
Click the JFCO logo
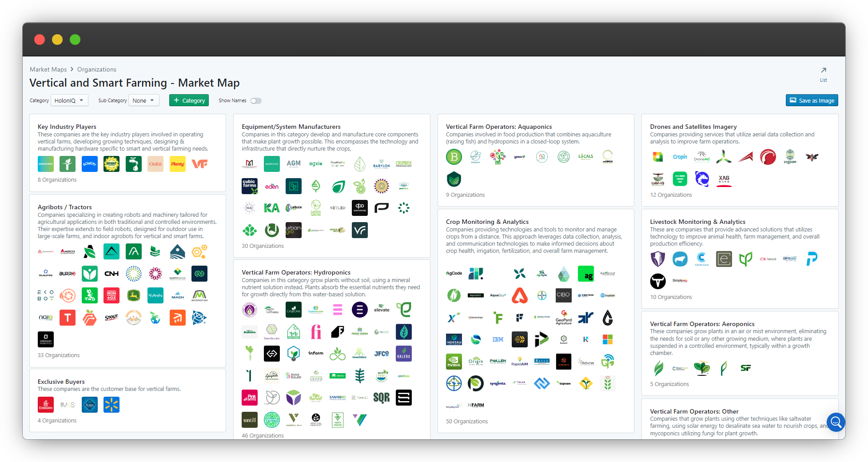(x=382, y=354)
